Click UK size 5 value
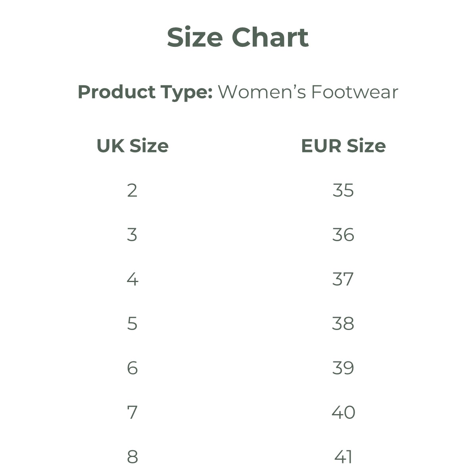This screenshot has height=476, width=476. tap(132, 324)
